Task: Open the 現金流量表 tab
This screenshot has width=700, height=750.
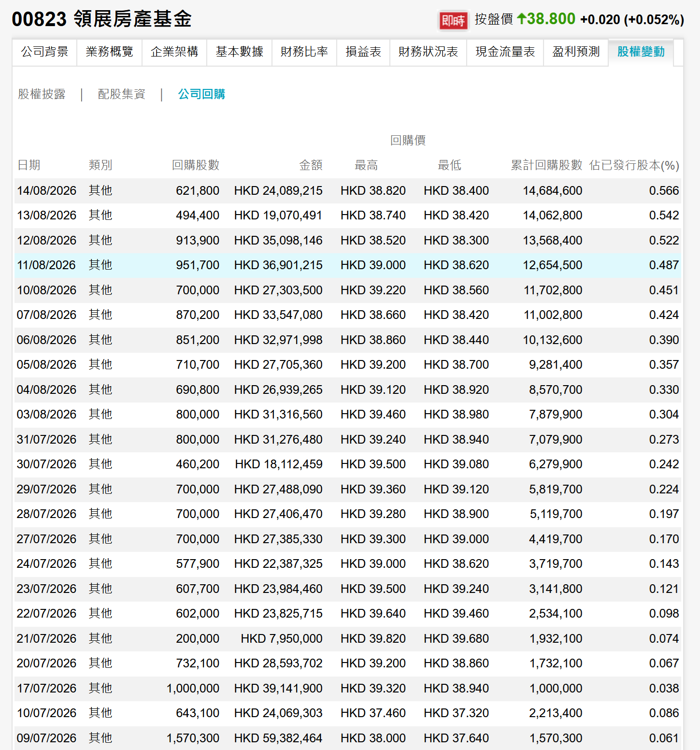Action: tap(505, 52)
